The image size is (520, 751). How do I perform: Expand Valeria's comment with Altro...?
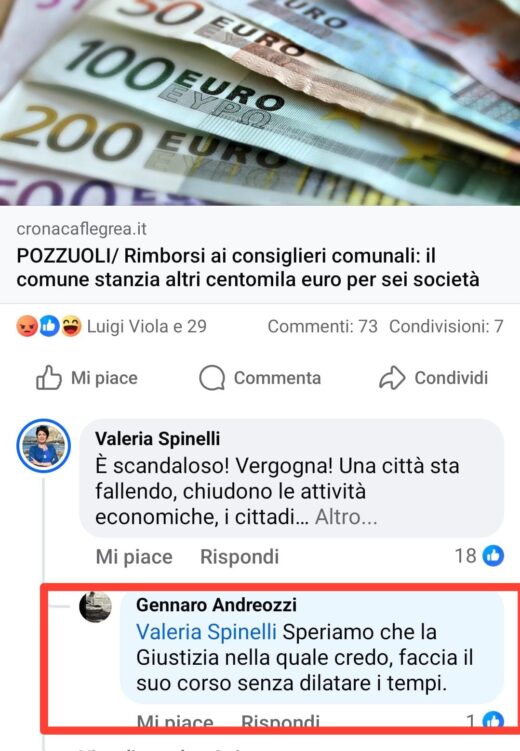click(346, 517)
